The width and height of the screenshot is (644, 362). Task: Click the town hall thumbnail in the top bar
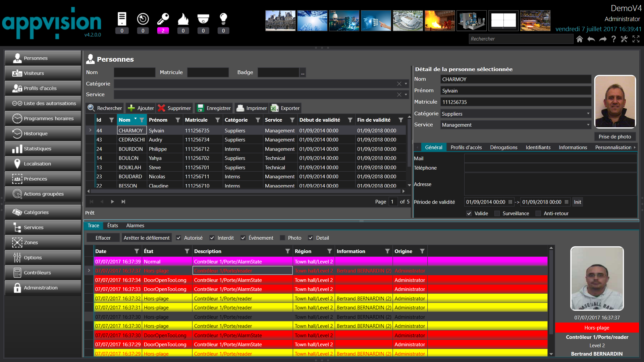coord(280,20)
